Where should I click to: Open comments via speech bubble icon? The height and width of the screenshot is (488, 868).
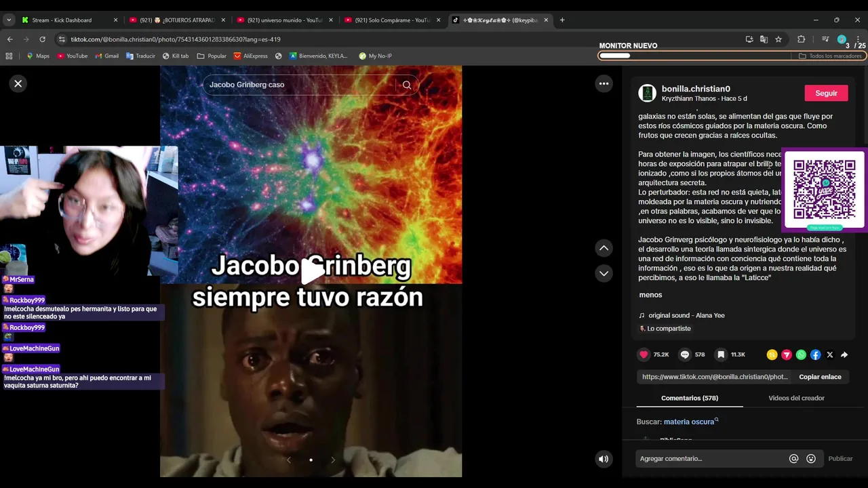[685, 354]
